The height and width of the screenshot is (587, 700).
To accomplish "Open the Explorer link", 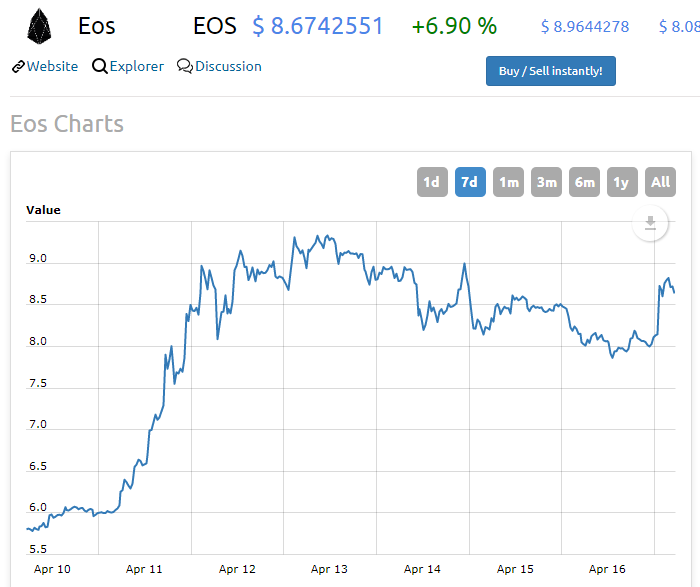I will coord(137,67).
